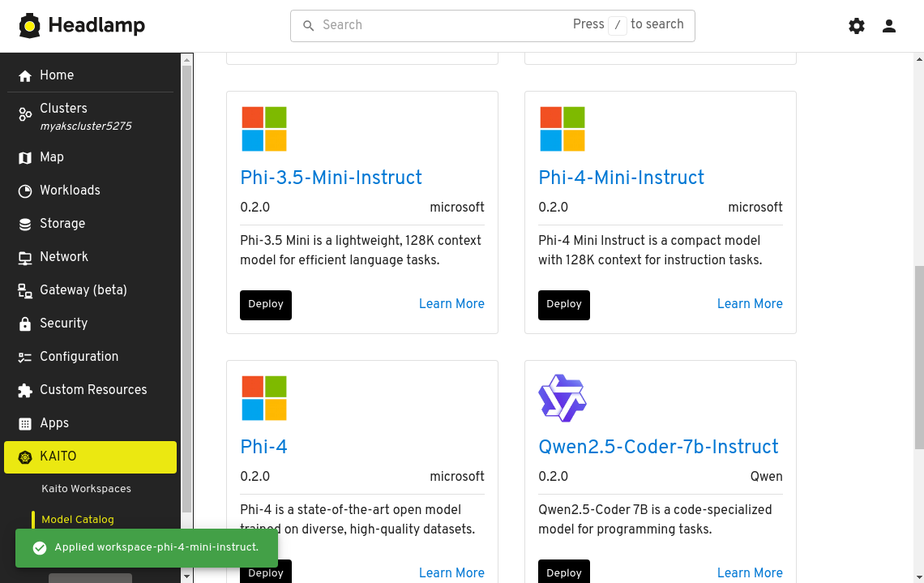Select Kaito Workspaces submenu
The image size is (924, 583).
(86, 489)
